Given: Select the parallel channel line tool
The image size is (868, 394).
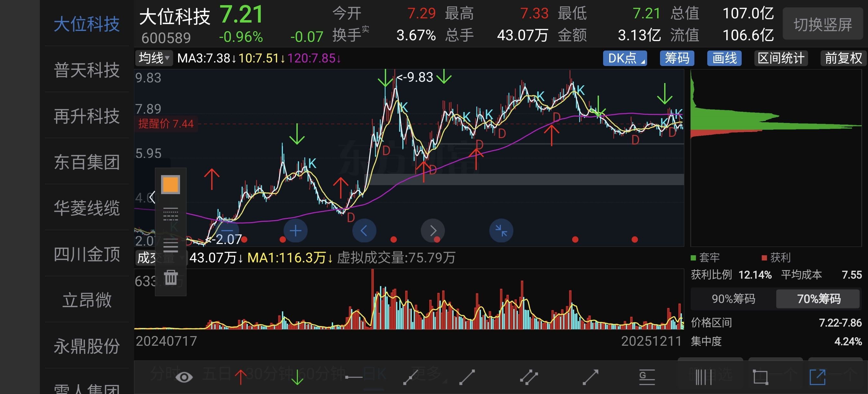Looking at the screenshot, I should coord(529,377).
